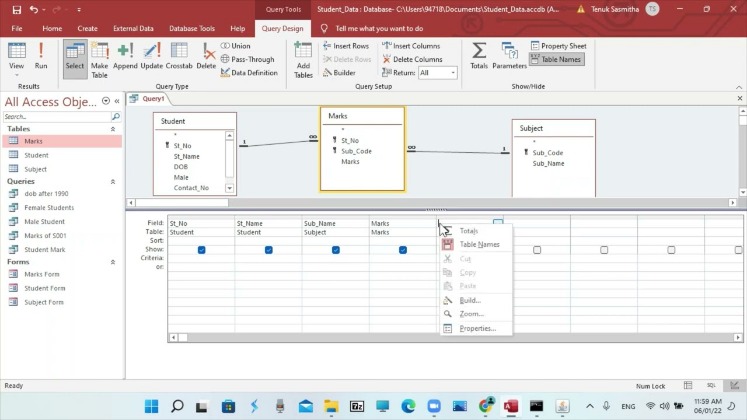Click the Delete query icon
747x420 pixels.
[x=206, y=55]
